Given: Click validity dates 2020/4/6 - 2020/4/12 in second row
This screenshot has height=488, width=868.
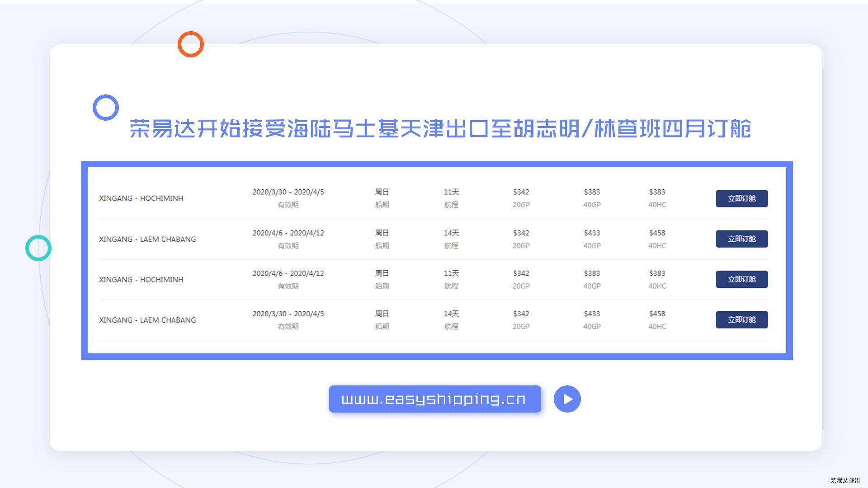Looking at the screenshot, I should click(x=288, y=233).
